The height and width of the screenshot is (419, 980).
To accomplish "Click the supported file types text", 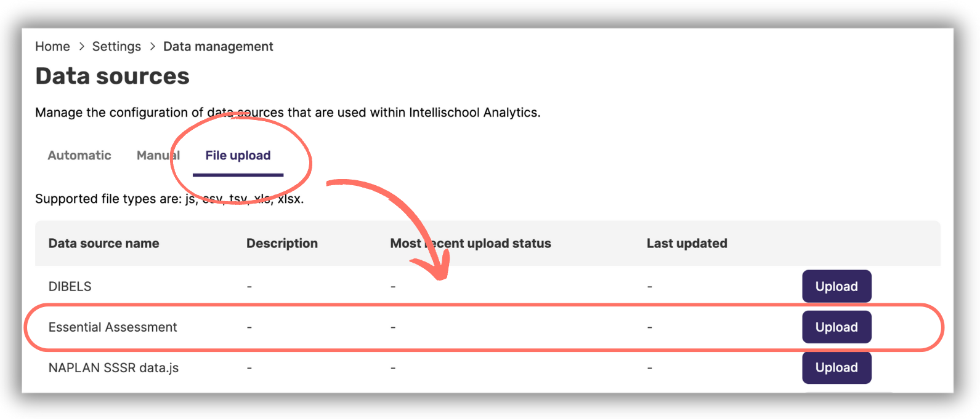I will tap(169, 198).
